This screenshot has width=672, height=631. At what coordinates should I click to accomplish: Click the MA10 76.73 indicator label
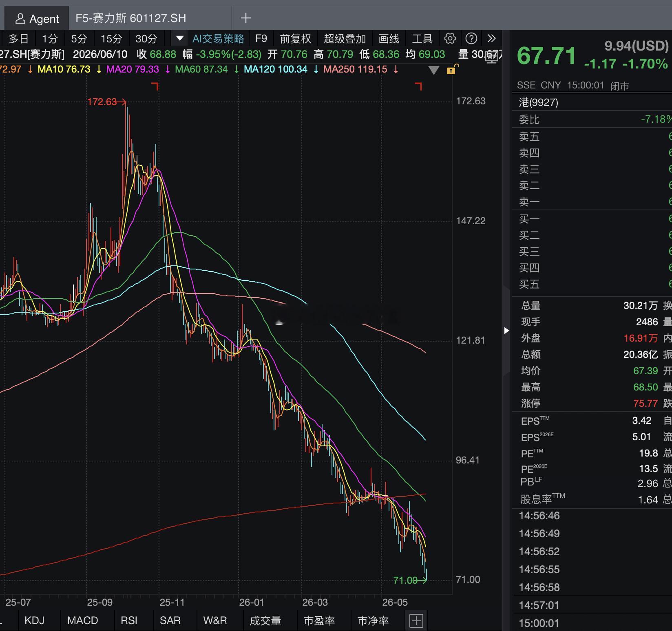64,69
